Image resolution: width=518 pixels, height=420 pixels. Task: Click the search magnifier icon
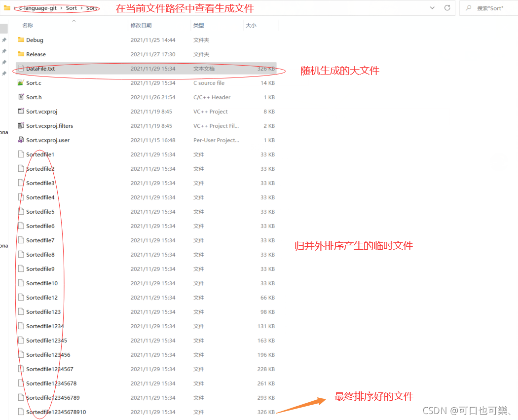click(x=469, y=8)
